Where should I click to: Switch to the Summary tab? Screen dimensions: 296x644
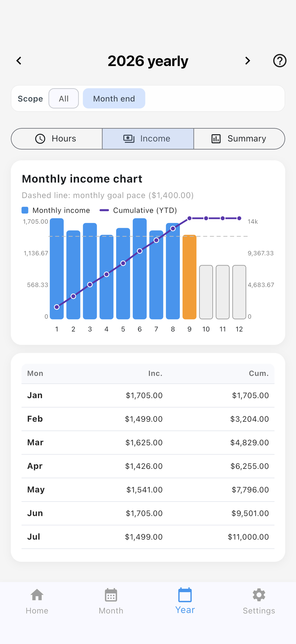239,139
